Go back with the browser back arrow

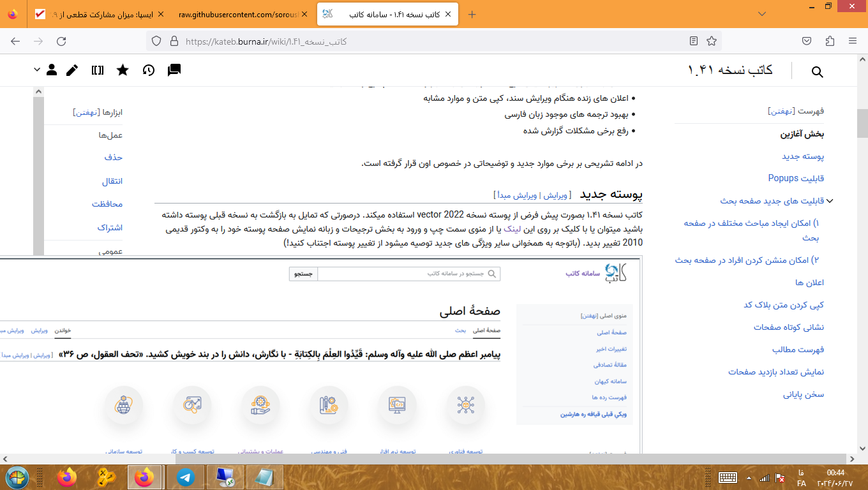15,41
